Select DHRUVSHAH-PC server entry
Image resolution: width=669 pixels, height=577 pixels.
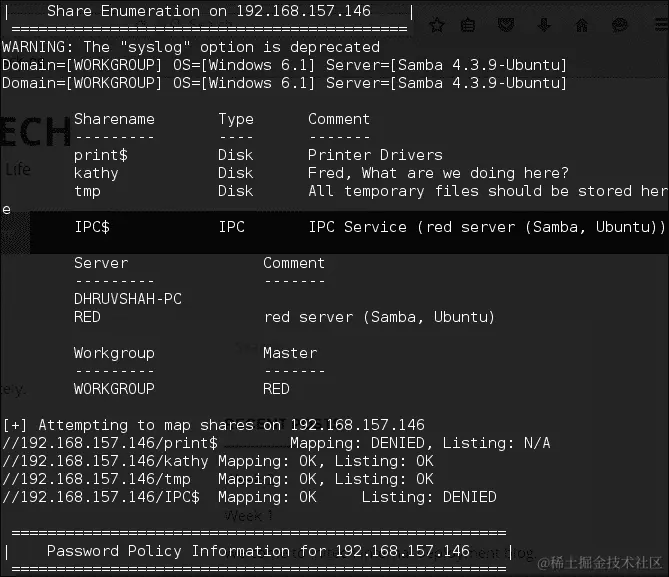coord(128,299)
